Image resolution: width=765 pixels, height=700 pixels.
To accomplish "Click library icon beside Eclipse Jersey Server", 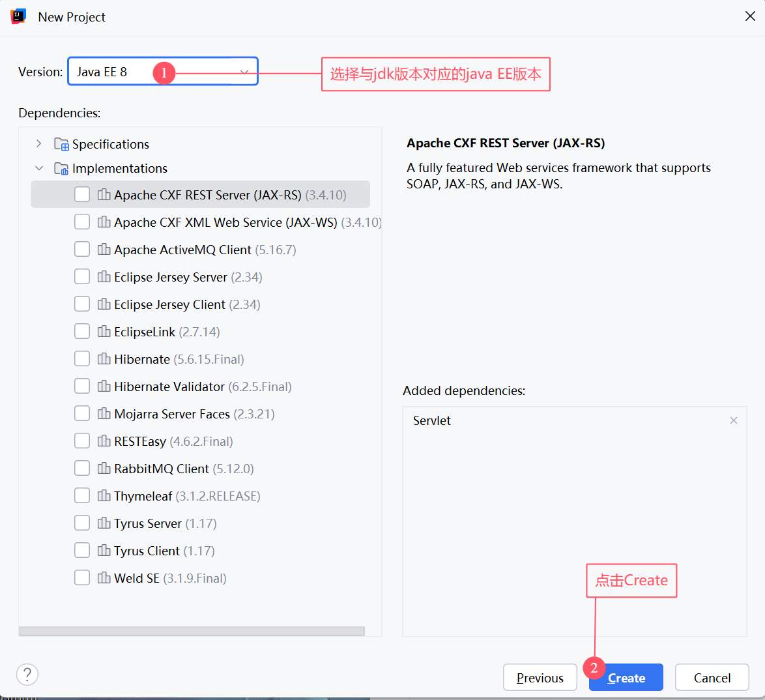I will coord(104,276).
